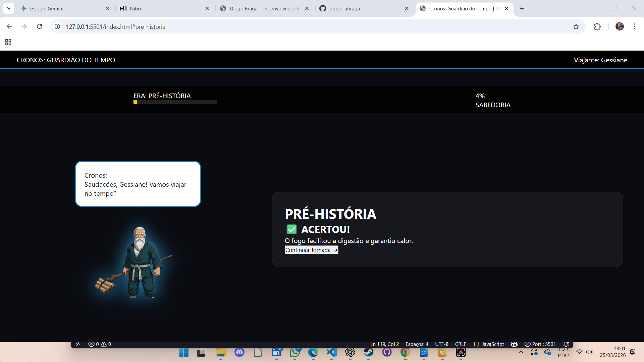This screenshot has height=362, width=644.
Task: Open the Windows Start menu
Action: (183, 353)
